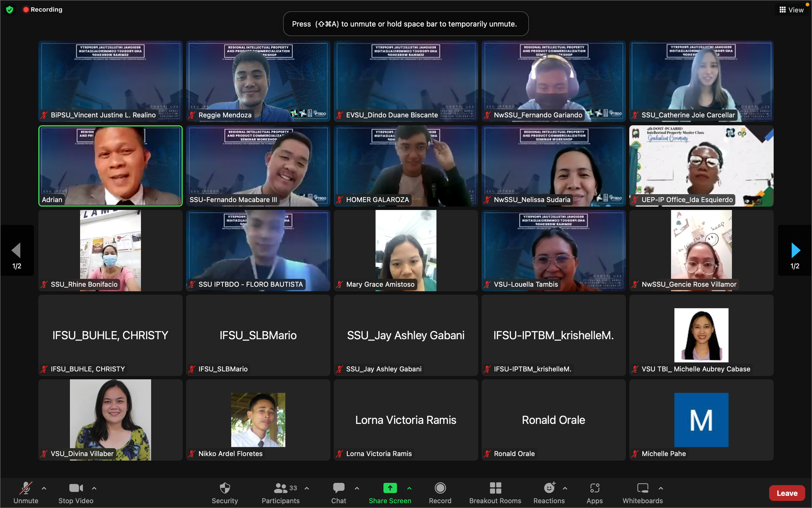Select Adrian's active speaker video tile

111,166
